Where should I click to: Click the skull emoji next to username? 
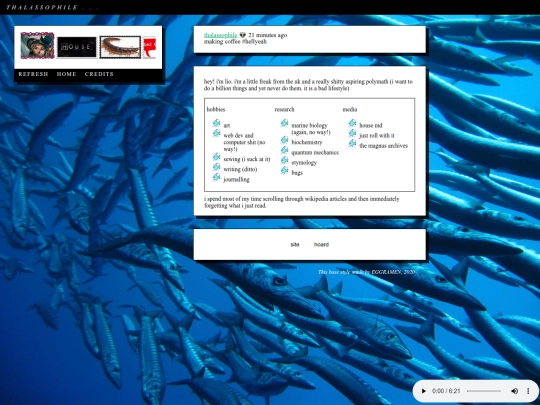[242, 35]
